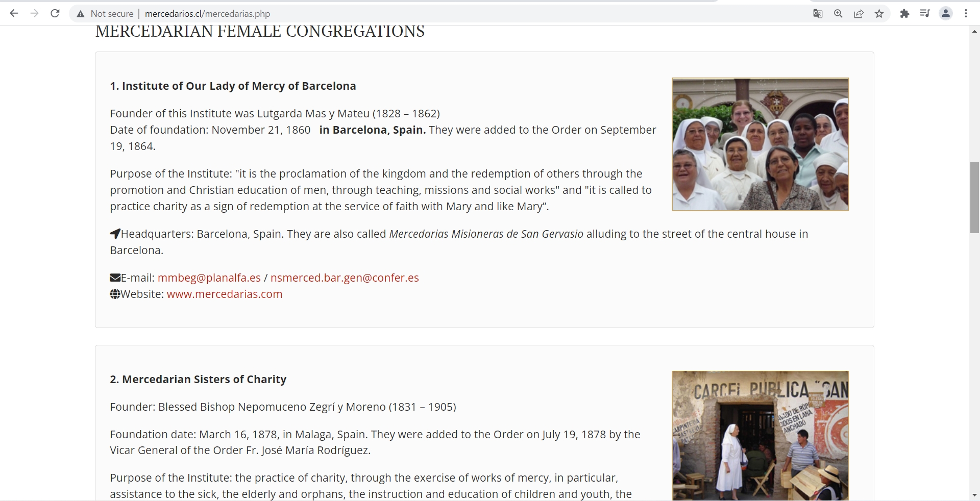Select 'Mercedarias Misioneras de San Gervasio' italic text
Viewport: 980px width, 501px height.
(x=486, y=234)
